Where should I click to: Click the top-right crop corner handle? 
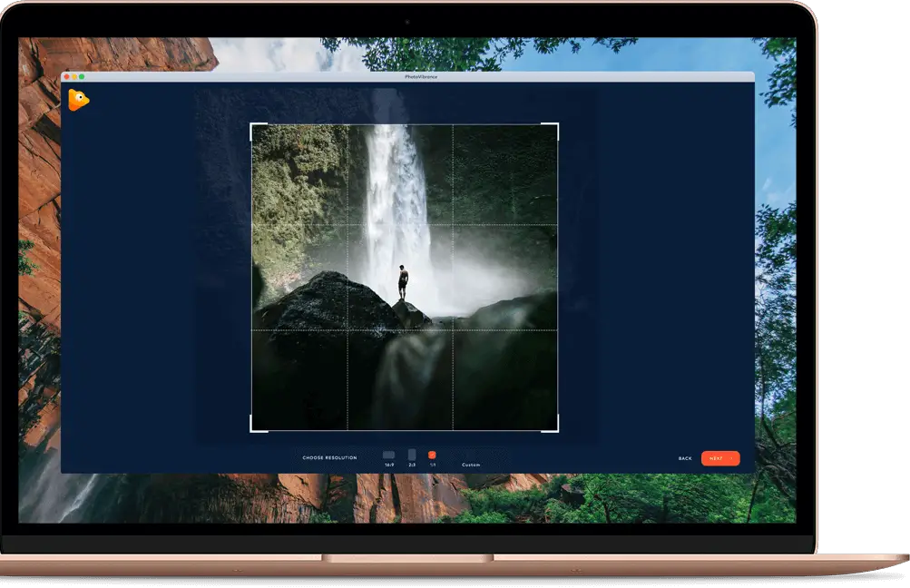[555, 126]
